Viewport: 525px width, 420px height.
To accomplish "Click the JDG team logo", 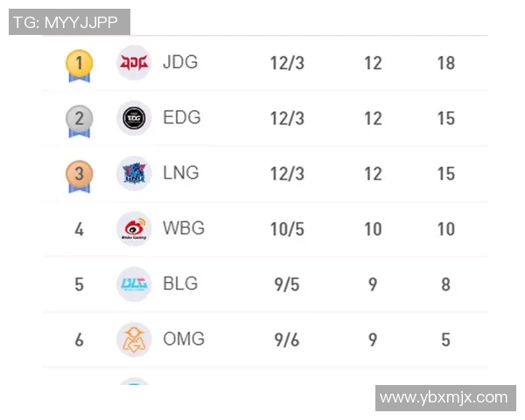I will [134, 63].
